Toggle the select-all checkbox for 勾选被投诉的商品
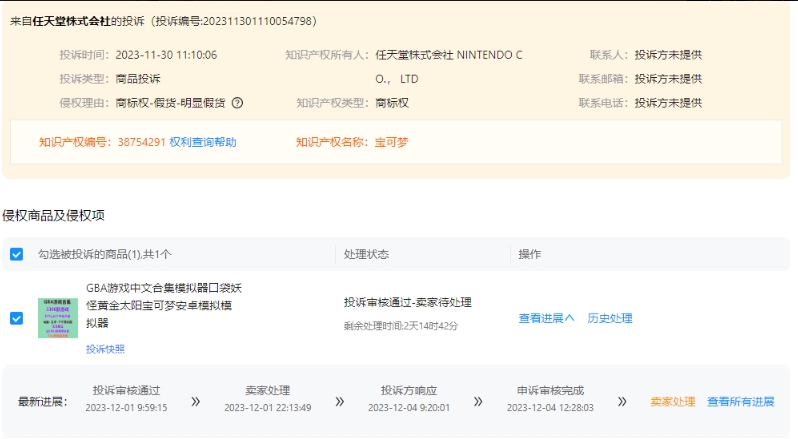Viewport: 798px width, 439px height. point(16,254)
